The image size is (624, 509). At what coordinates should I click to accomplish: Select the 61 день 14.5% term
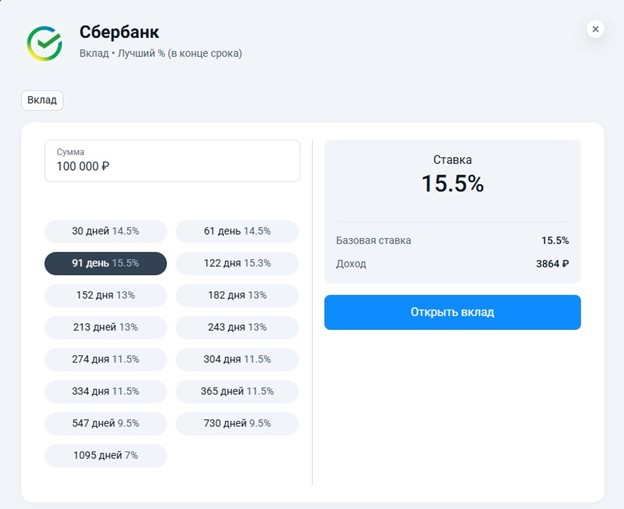tap(237, 231)
